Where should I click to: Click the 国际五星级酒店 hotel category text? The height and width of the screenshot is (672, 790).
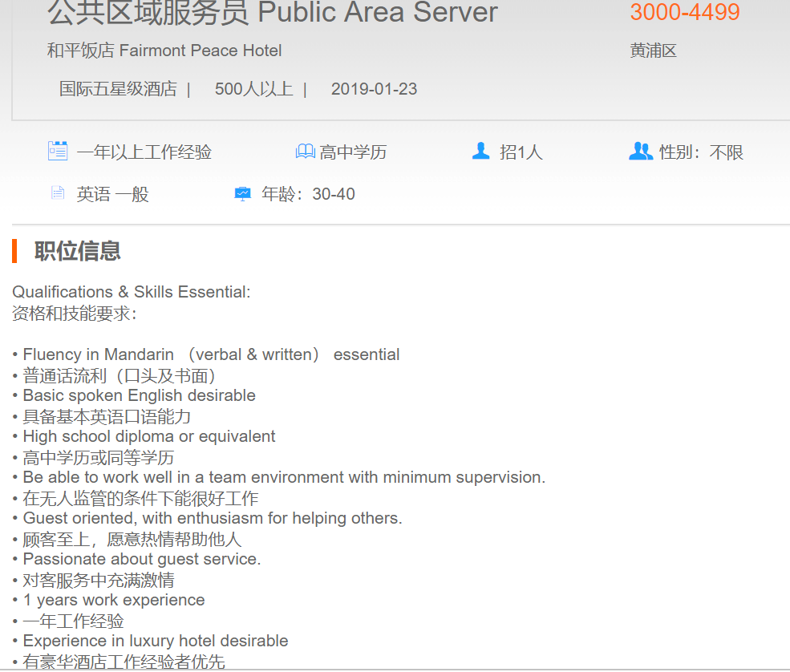point(118,89)
